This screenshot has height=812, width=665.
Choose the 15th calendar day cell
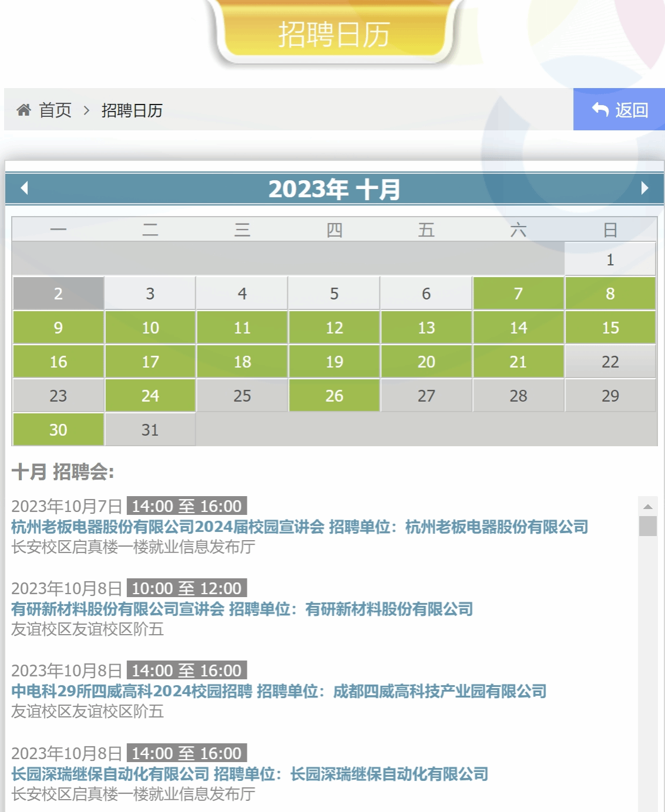click(x=610, y=328)
